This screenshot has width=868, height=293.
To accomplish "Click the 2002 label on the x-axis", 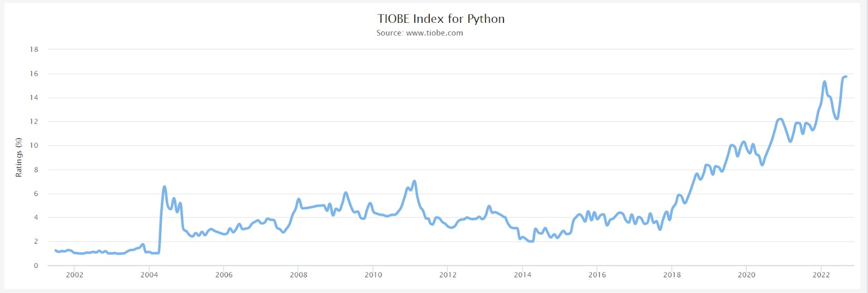I will (75, 275).
